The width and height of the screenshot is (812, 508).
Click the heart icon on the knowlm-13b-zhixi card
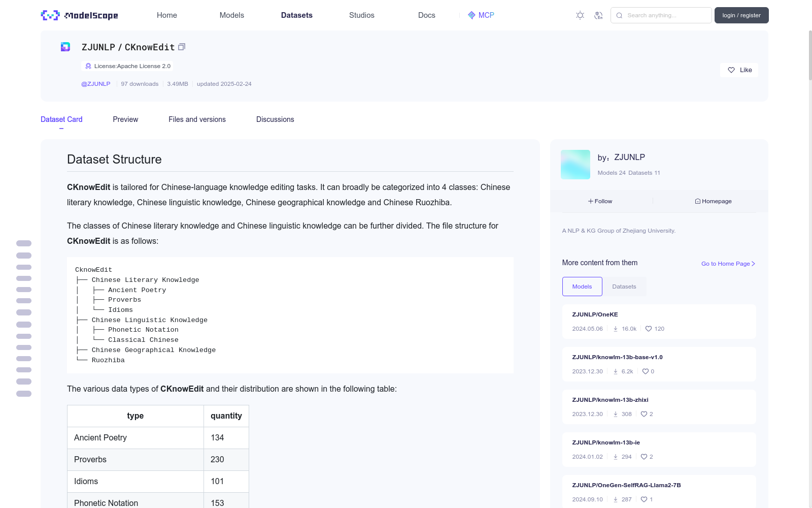644,414
